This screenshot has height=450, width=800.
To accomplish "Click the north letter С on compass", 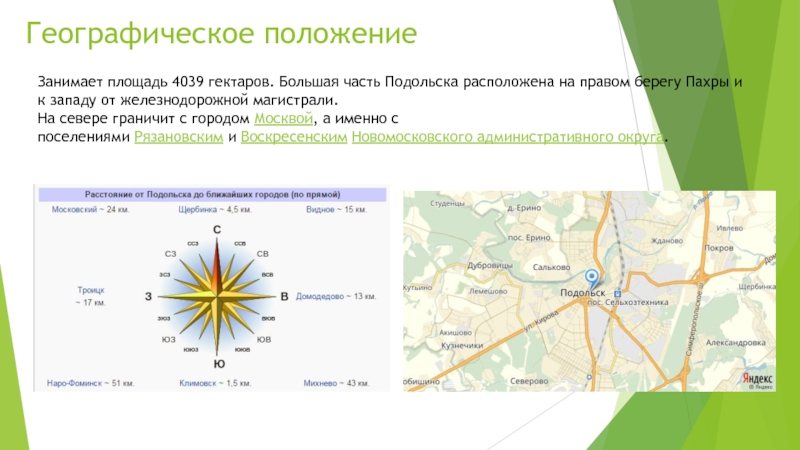I will click(216, 232).
